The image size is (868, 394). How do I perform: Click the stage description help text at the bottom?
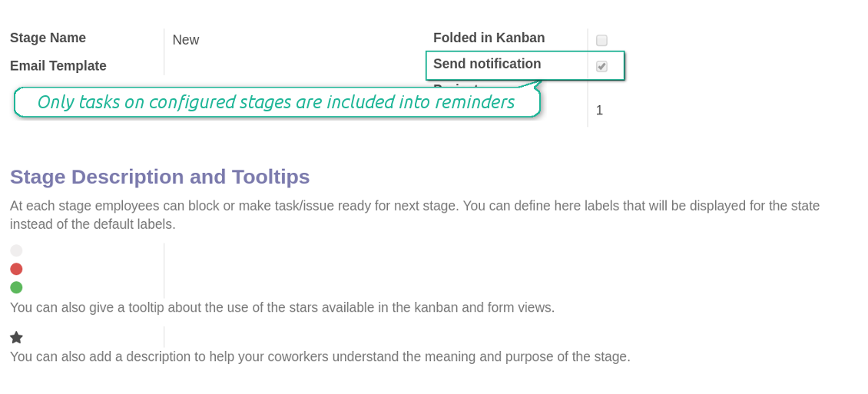click(x=320, y=356)
